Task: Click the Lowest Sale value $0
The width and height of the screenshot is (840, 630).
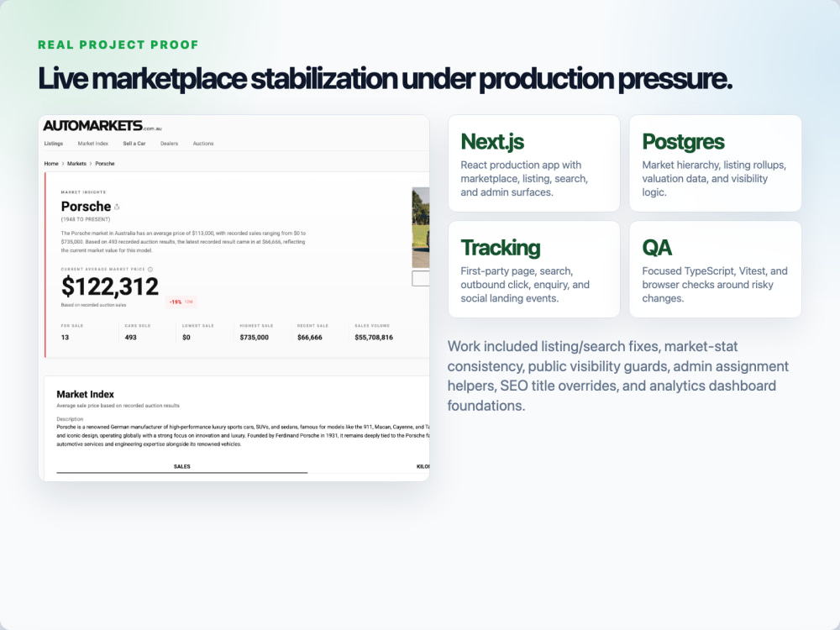Action: (186, 338)
